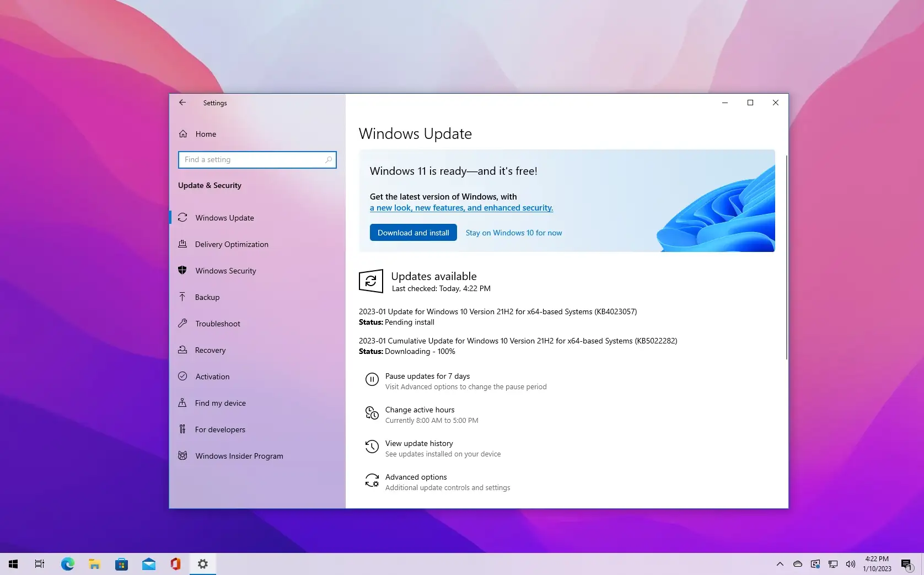This screenshot has height=575, width=924.
Task: Click the active hours clock icon
Action: coord(372,412)
